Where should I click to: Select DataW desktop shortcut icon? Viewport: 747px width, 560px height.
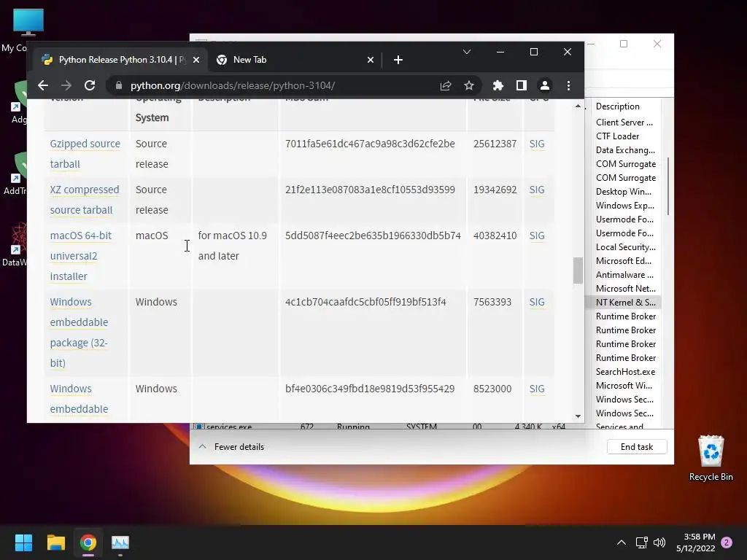[16, 244]
